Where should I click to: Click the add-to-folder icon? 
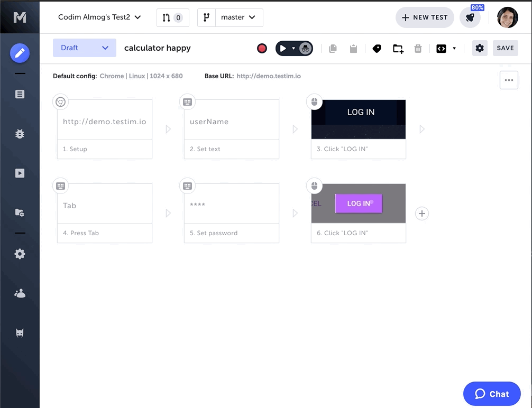coord(398,49)
